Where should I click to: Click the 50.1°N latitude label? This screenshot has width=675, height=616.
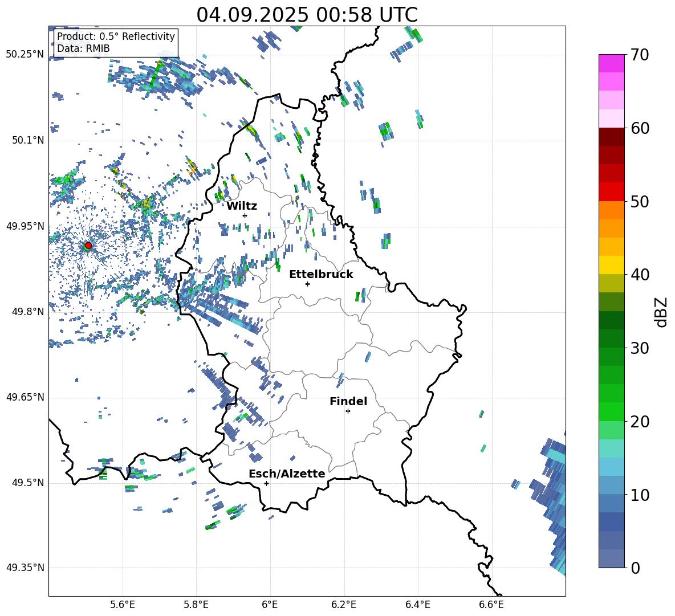click(x=27, y=140)
